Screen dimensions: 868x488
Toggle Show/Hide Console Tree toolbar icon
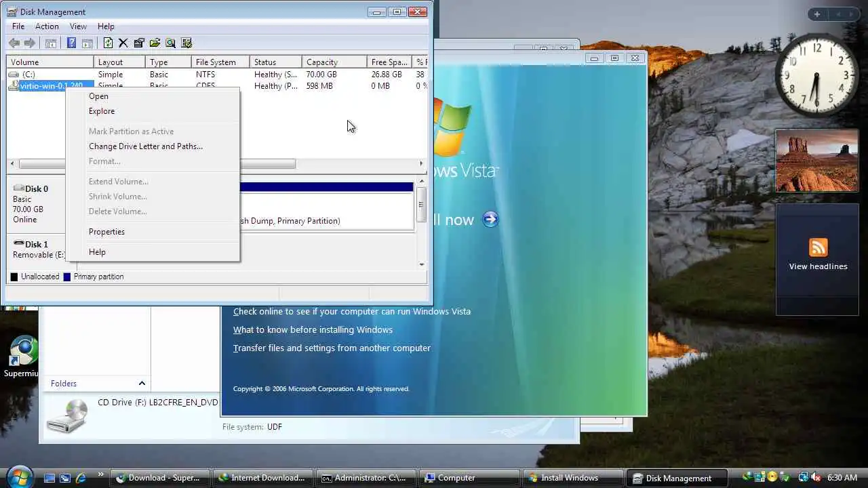(51, 43)
